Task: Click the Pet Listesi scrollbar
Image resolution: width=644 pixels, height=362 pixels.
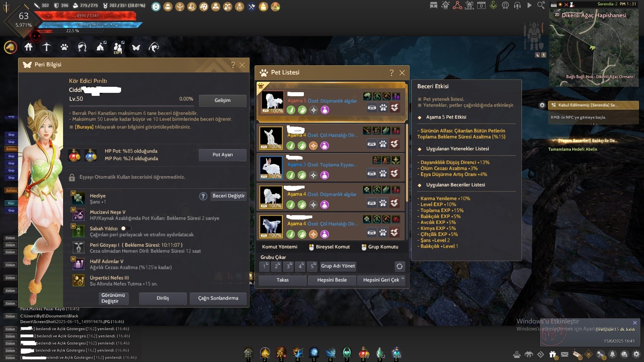Action: [x=407, y=163]
